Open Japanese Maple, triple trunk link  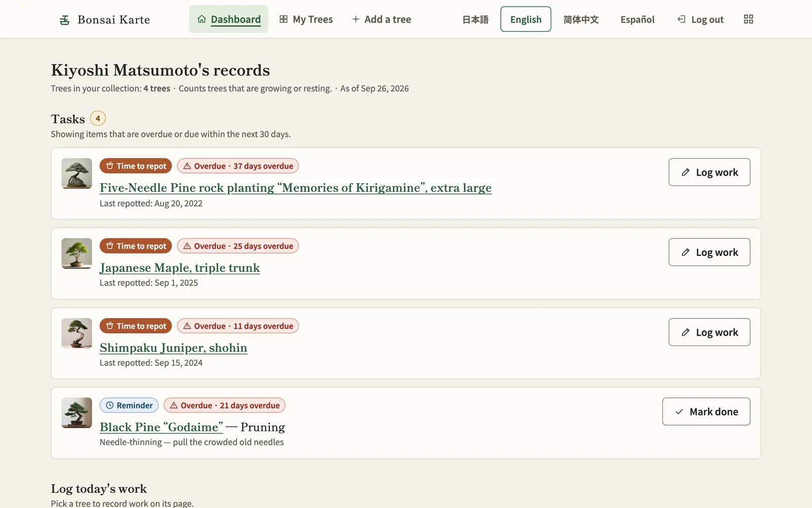(x=180, y=268)
